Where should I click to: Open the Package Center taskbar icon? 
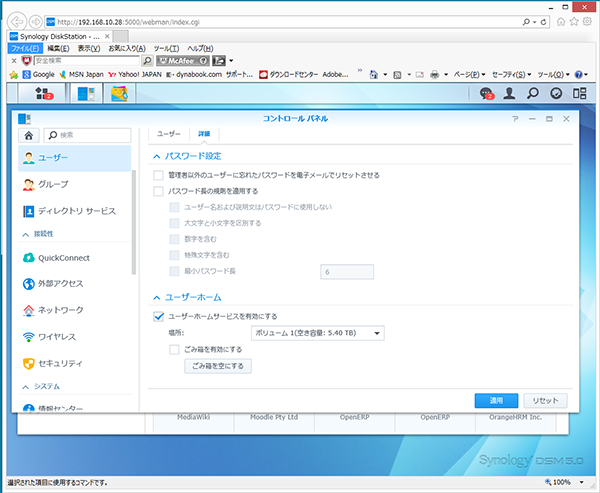[x=119, y=93]
